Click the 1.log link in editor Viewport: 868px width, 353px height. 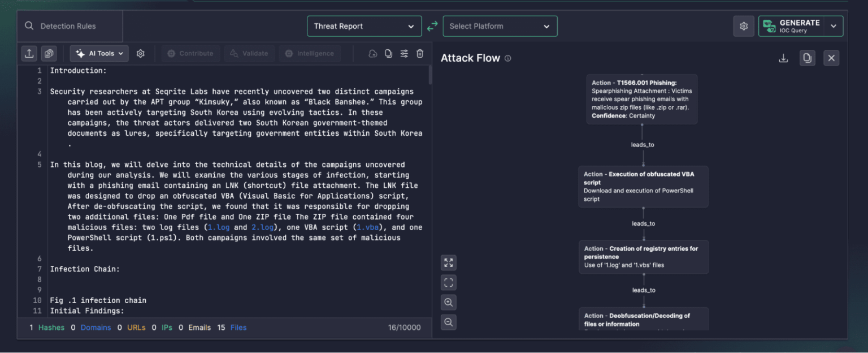(x=219, y=227)
